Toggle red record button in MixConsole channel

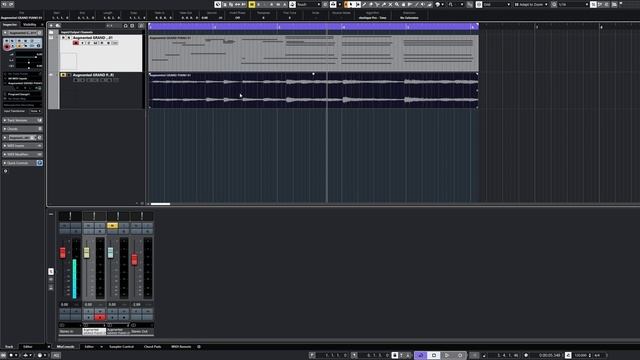(100, 317)
